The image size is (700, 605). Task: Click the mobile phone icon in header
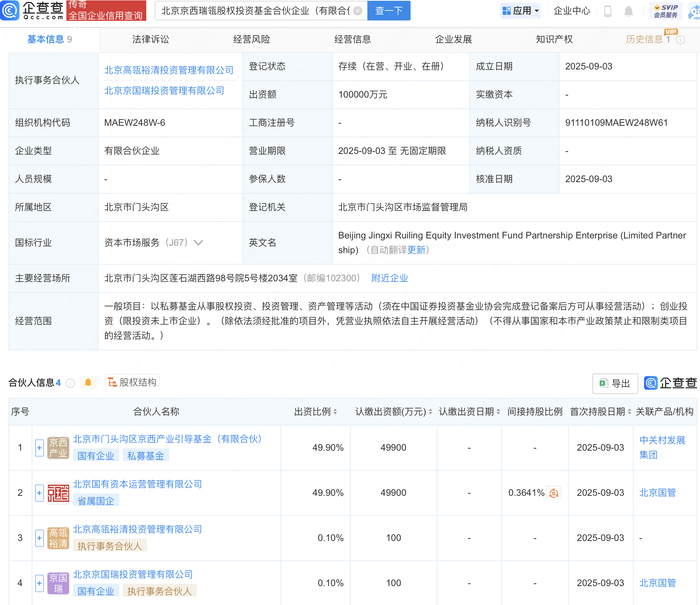(607, 11)
